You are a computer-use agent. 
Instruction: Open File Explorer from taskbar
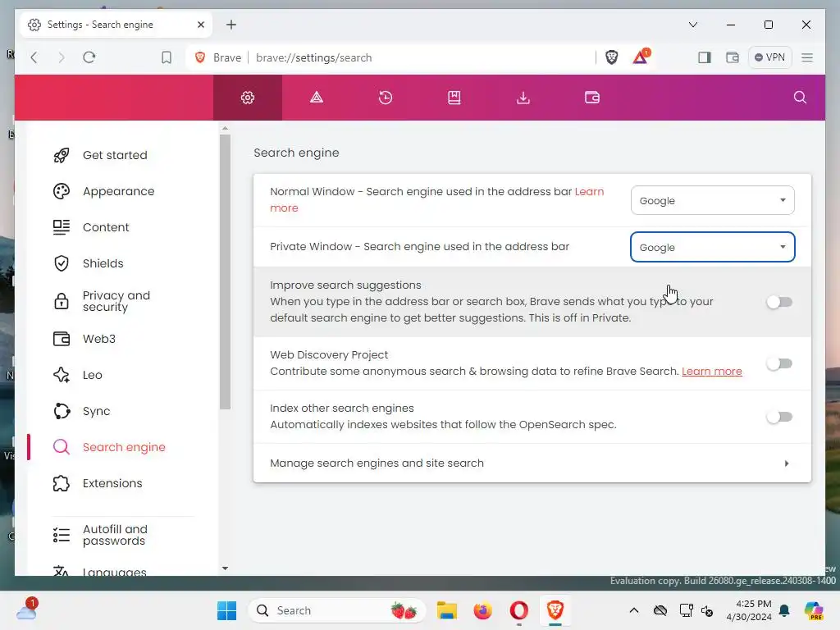447,610
